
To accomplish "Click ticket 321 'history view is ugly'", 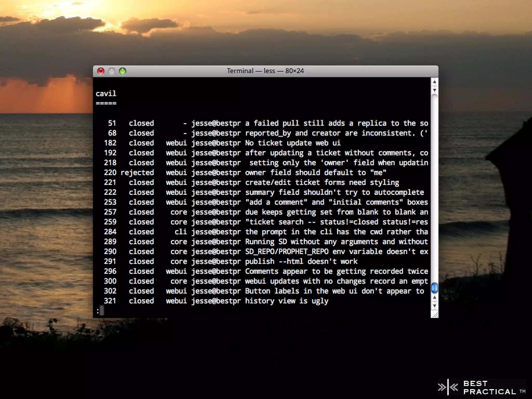I will click(287, 301).
